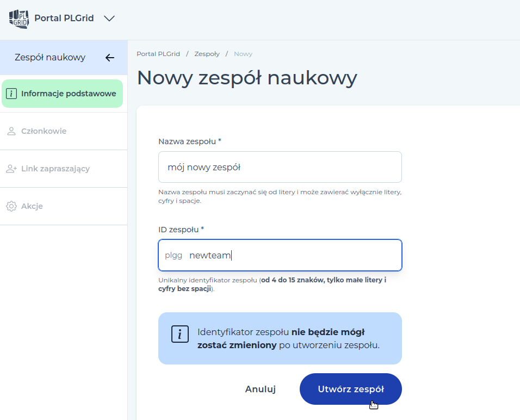Viewport: 520px width, 420px height.
Task: Click the info icon beside Informacje podstawowe
Action: click(x=11, y=94)
